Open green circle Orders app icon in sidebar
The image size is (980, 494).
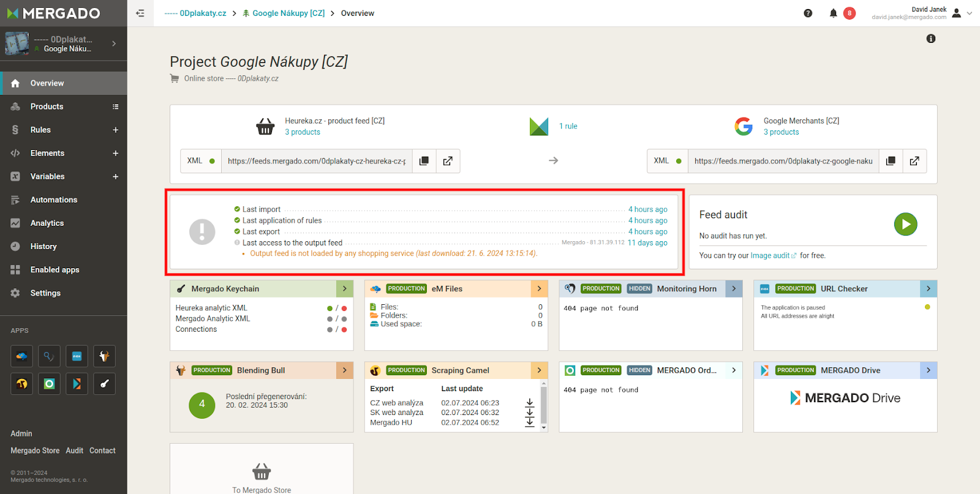(49, 384)
